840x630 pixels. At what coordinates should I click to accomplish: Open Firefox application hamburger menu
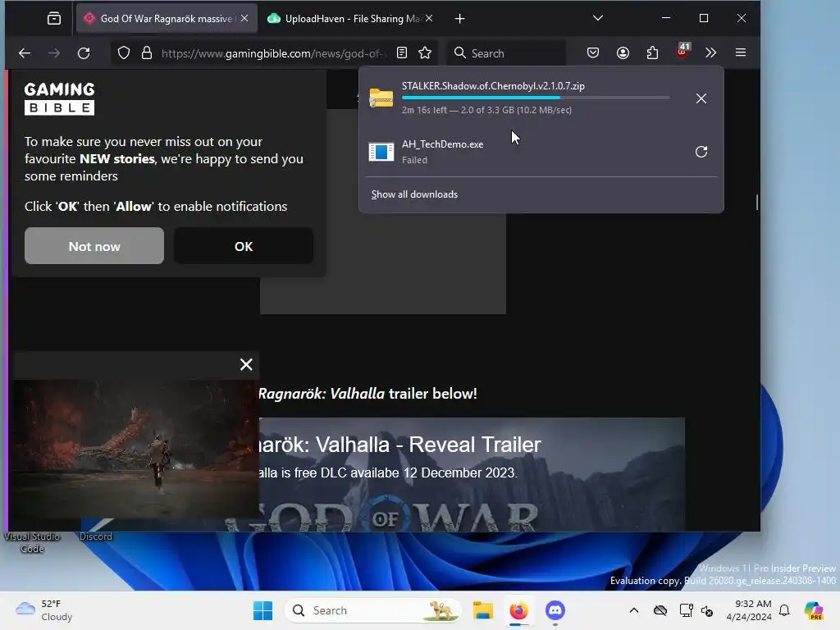coord(741,52)
